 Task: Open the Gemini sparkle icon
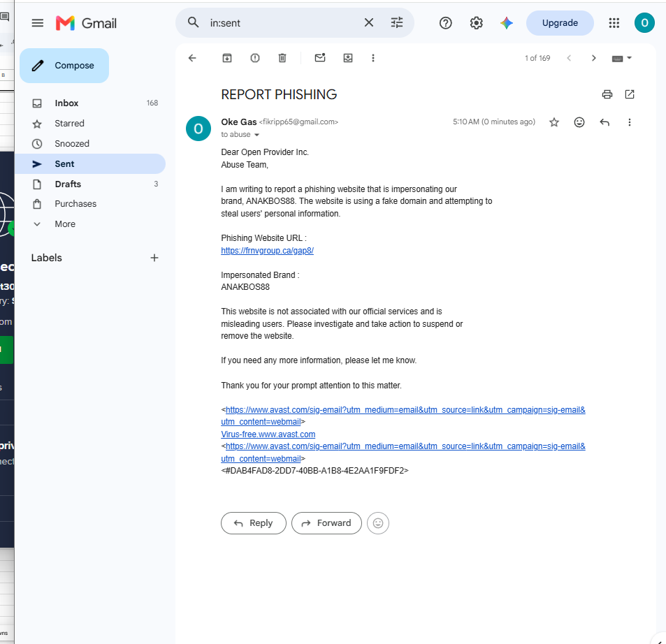tap(506, 23)
